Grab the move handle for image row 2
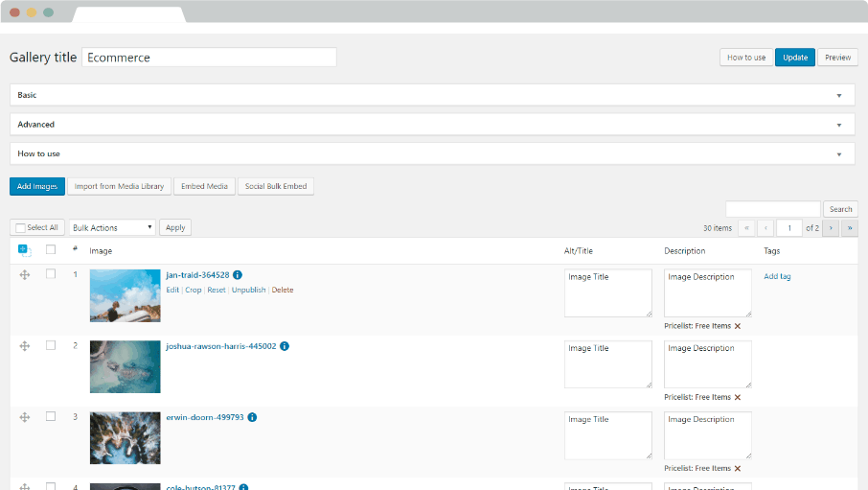Viewport: 868px width, 490px height. point(25,346)
